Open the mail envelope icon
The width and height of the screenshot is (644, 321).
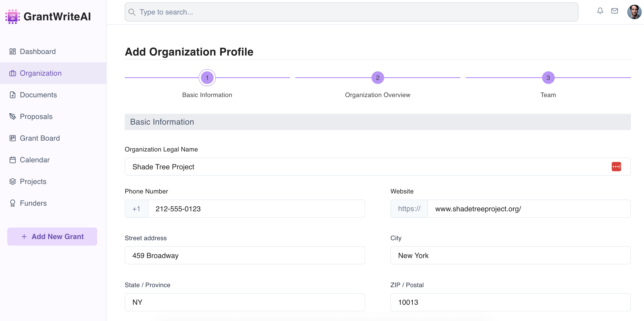(614, 11)
